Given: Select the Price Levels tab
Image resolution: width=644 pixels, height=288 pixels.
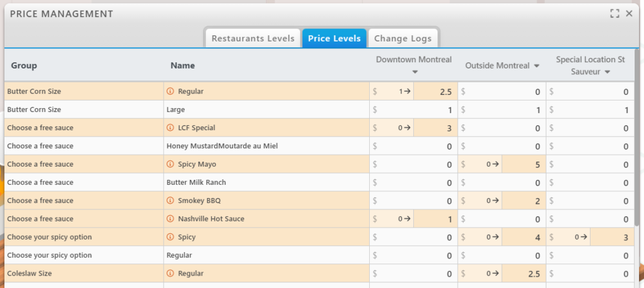Looking at the screenshot, I should (334, 38).
